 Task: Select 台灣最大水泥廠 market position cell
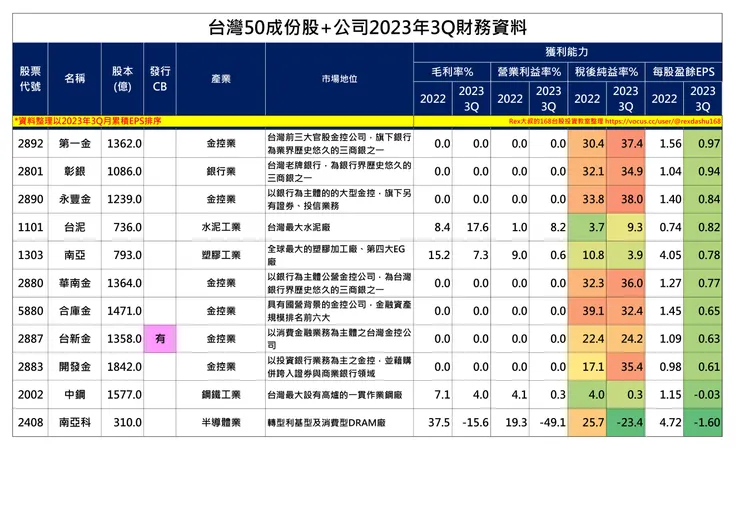coord(339,227)
